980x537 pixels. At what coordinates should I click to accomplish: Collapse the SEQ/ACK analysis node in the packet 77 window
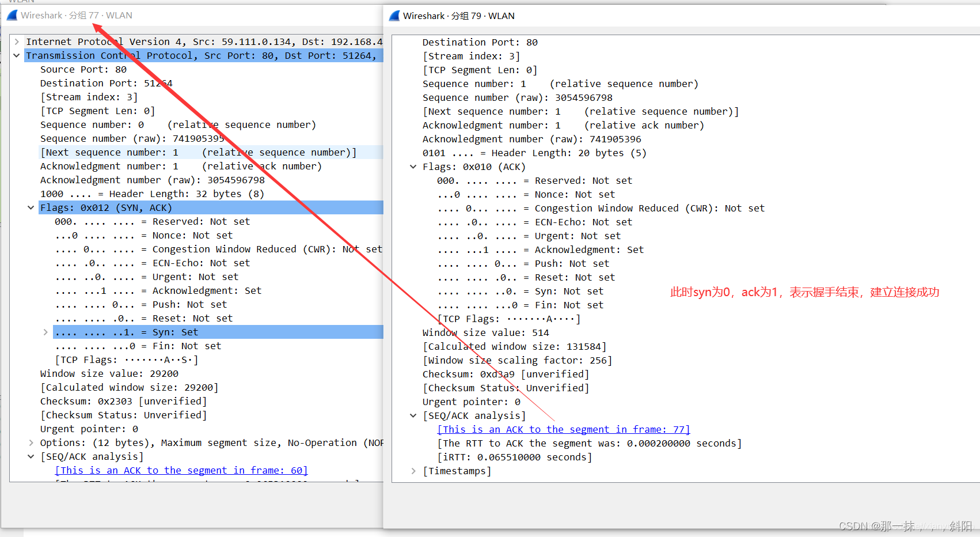click(x=31, y=456)
